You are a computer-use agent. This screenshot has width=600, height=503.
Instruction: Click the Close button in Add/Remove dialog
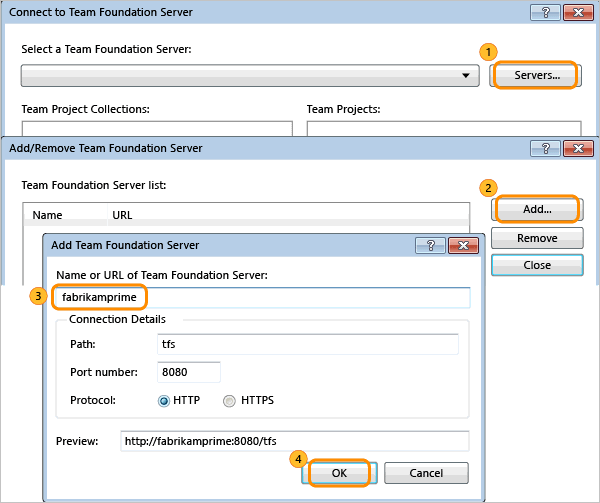coord(537,265)
